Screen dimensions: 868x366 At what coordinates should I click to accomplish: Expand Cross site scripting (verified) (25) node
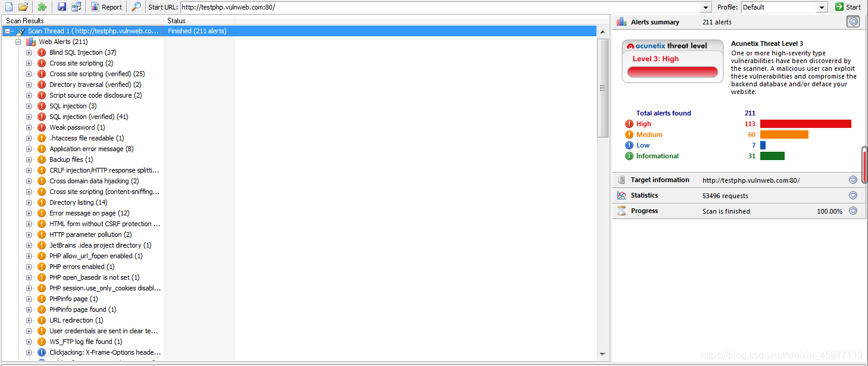[29, 74]
